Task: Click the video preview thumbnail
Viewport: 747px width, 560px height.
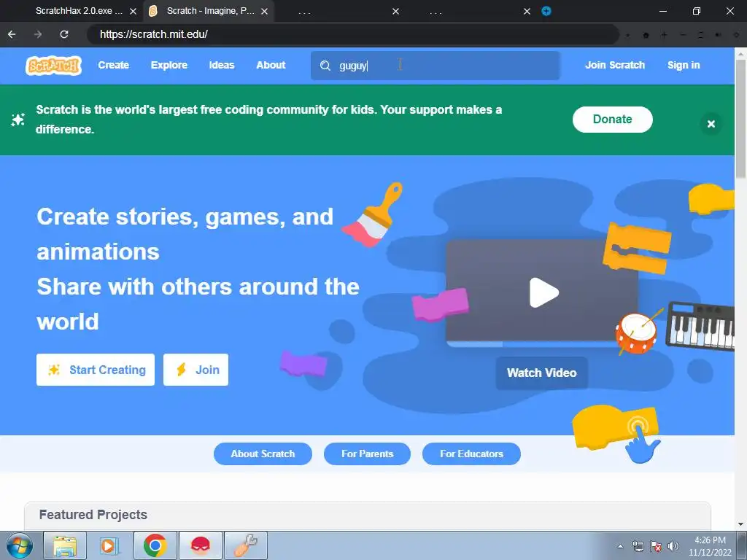Action: click(542, 292)
